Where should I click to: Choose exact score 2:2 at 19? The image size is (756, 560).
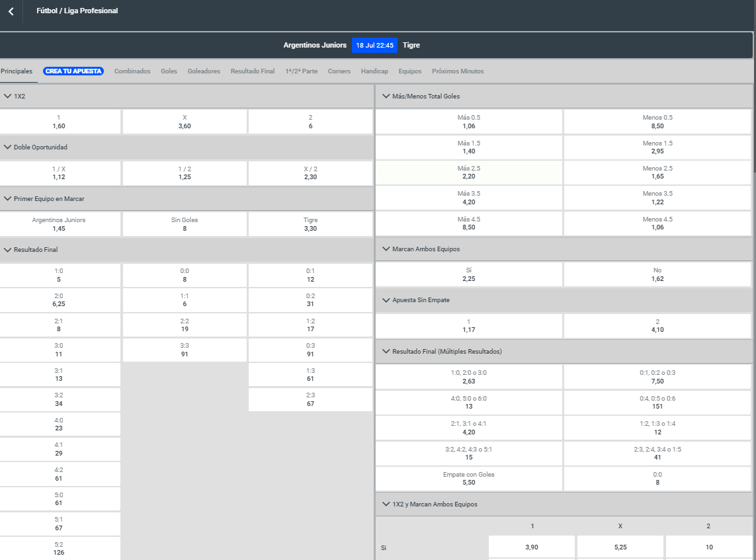[185, 325]
